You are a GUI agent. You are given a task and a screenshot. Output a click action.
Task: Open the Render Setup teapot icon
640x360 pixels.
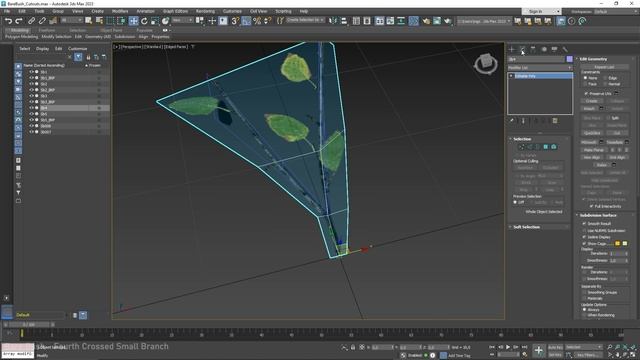426,21
